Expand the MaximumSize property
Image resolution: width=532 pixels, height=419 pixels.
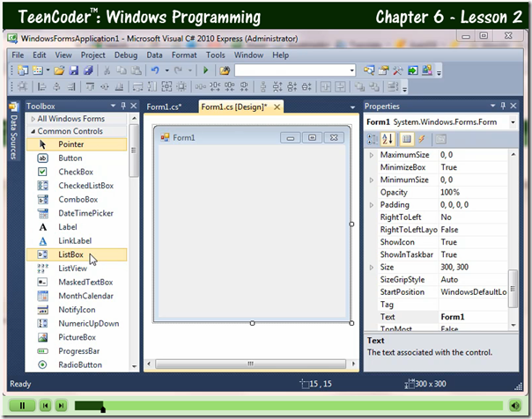click(x=372, y=155)
